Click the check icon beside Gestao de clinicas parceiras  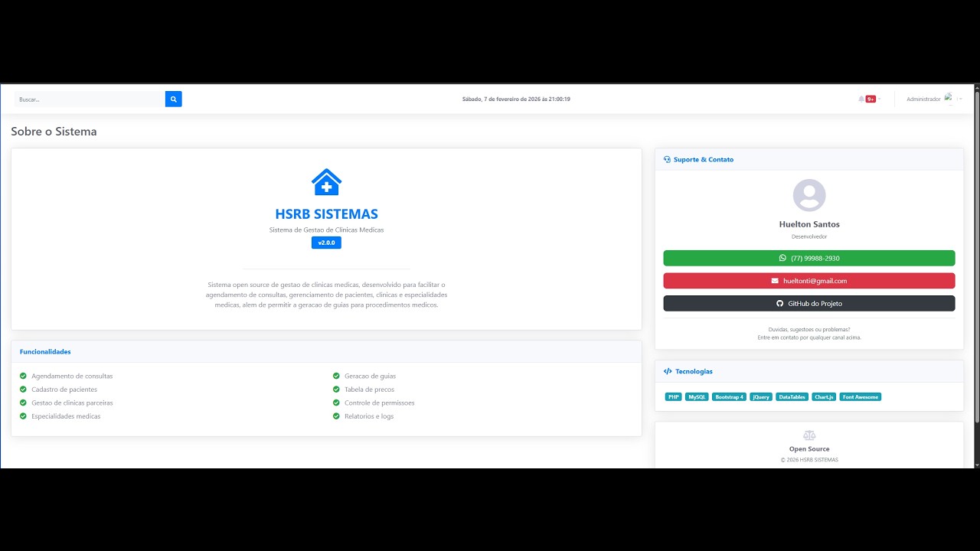(23, 403)
